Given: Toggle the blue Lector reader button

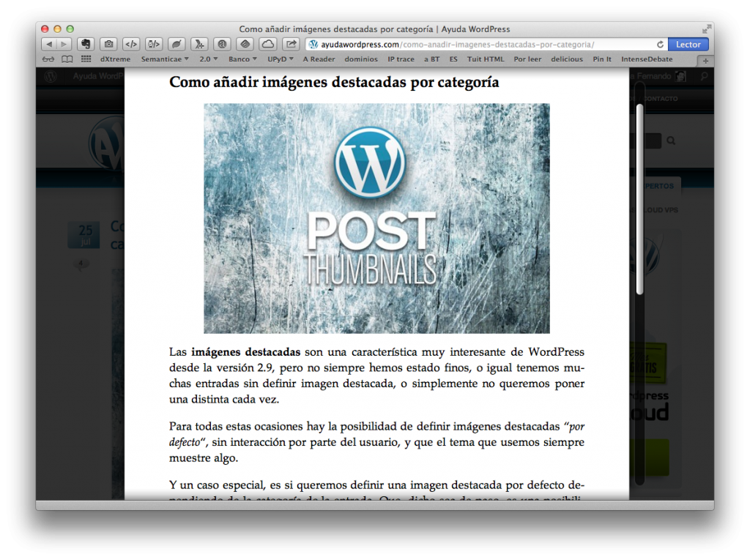Looking at the screenshot, I should pos(688,45).
